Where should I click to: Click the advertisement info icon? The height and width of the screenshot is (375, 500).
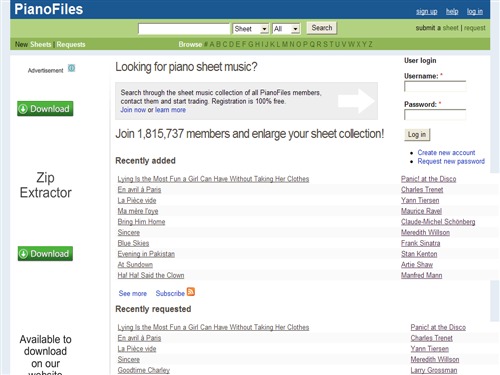click(71, 68)
